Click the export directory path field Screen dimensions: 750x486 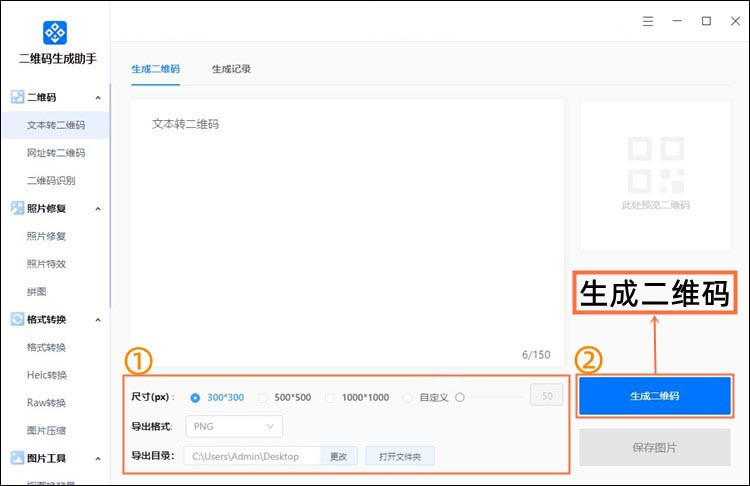(252, 456)
